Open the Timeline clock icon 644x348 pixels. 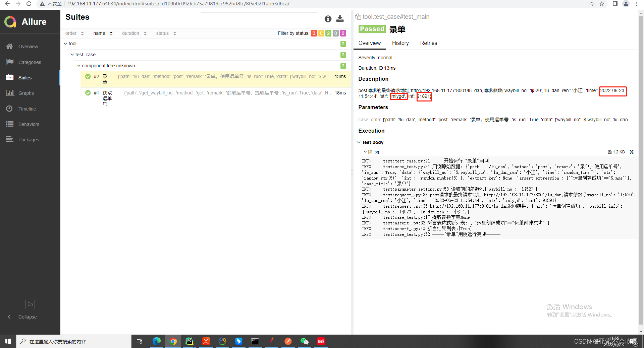point(10,109)
